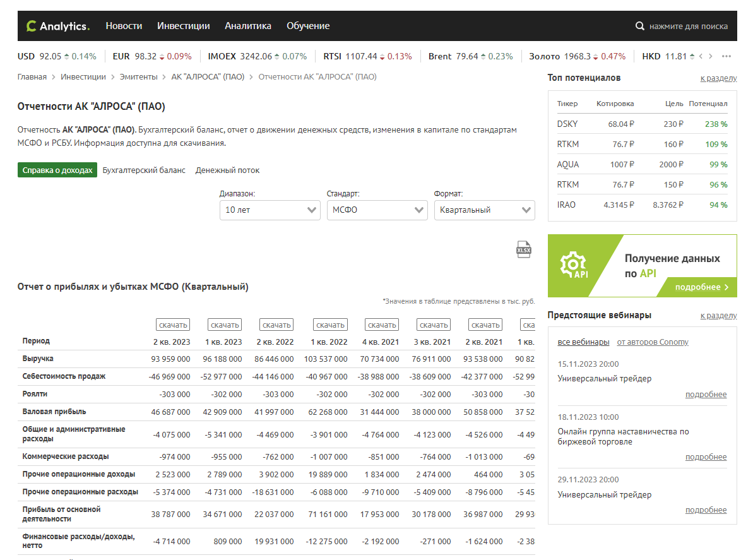Image resolution: width=753 pixels, height=560 pixels.
Task: Select DSKY ticker row
Action: point(642,124)
